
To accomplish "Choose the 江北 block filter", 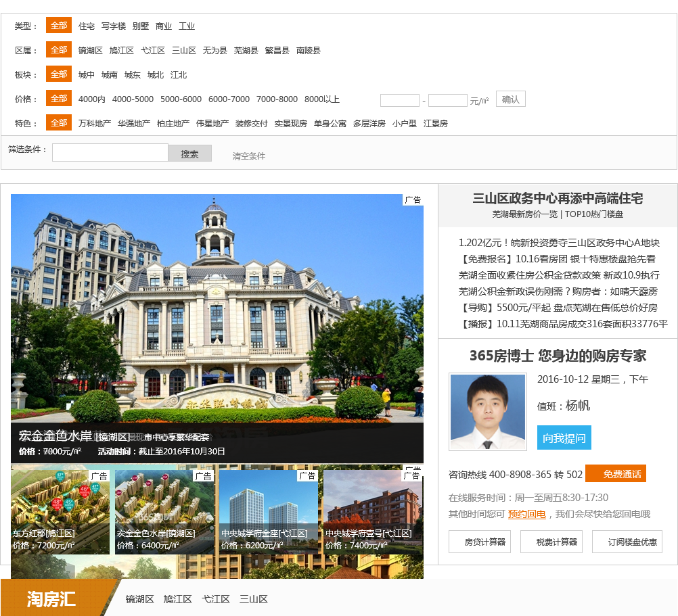I will pyautogui.click(x=179, y=75).
